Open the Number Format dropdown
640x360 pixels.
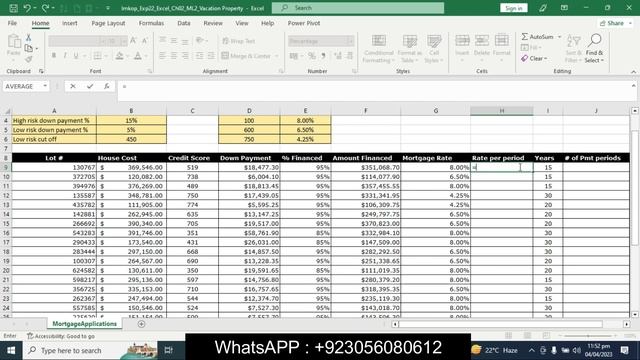click(350, 41)
